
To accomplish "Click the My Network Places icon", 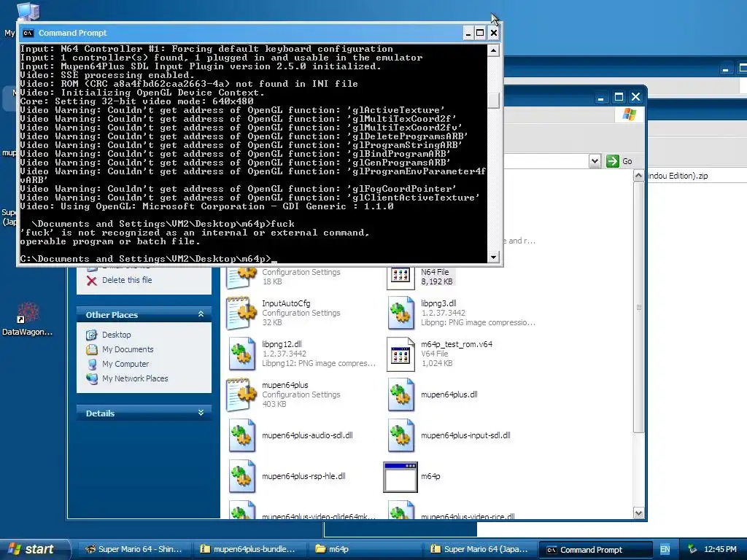I will pyautogui.click(x=91, y=378).
